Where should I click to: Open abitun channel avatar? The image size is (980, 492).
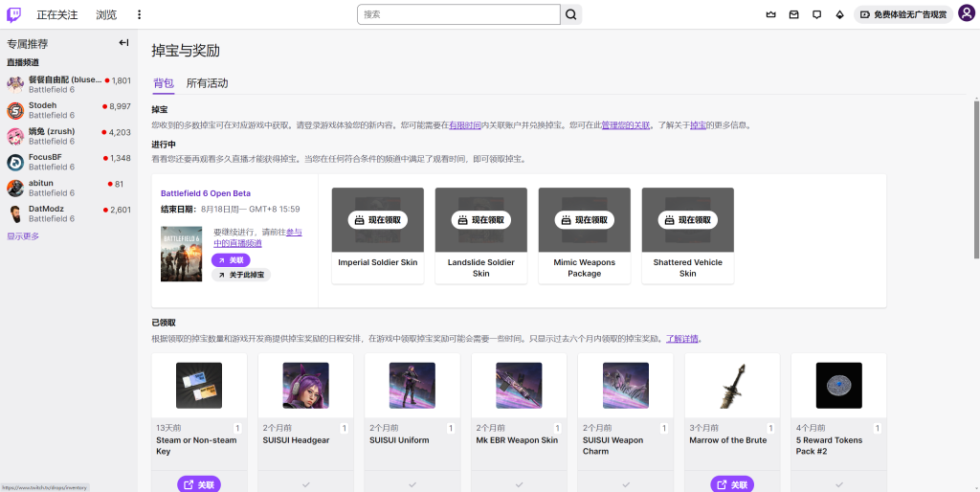click(15, 188)
